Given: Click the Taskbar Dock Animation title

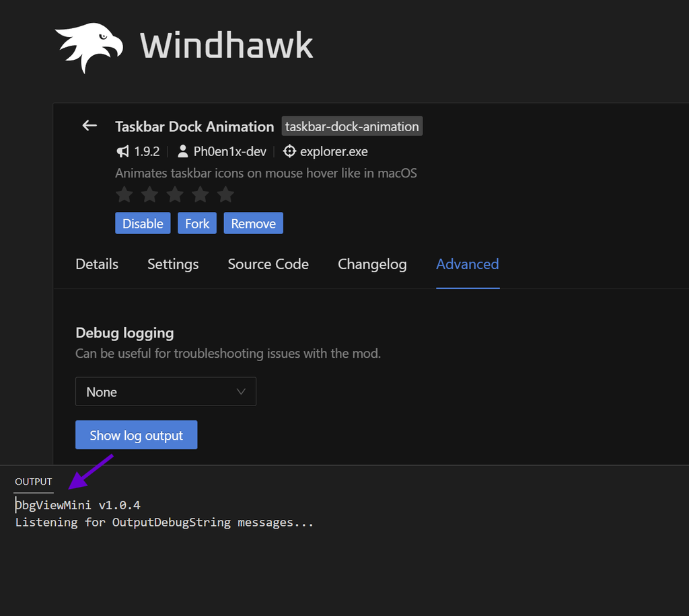Looking at the screenshot, I should (194, 127).
